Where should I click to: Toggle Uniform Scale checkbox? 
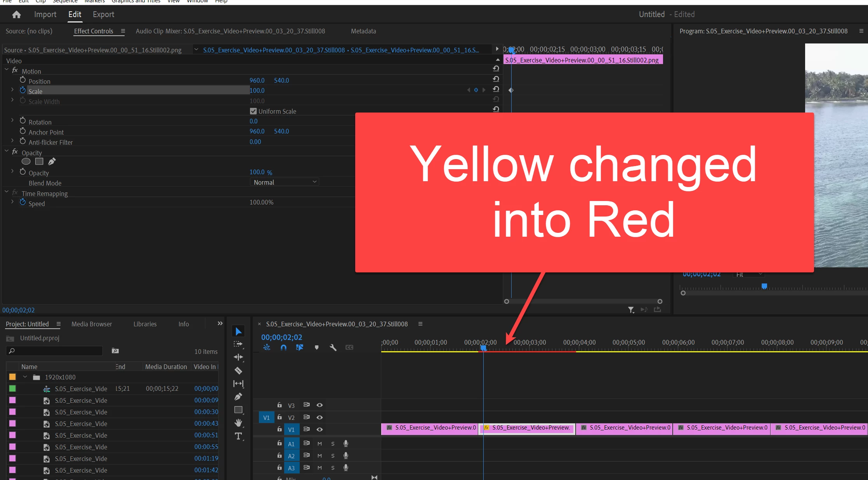tap(253, 111)
